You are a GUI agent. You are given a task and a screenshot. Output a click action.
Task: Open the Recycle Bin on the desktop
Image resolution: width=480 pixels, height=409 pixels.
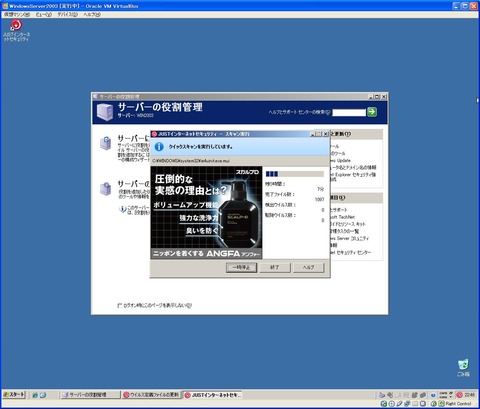463,368
